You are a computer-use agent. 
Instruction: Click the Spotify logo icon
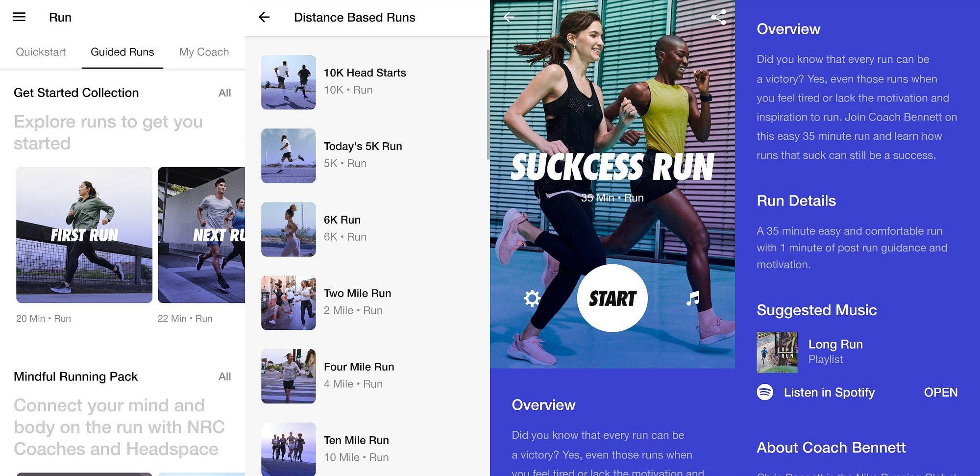coord(765,392)
